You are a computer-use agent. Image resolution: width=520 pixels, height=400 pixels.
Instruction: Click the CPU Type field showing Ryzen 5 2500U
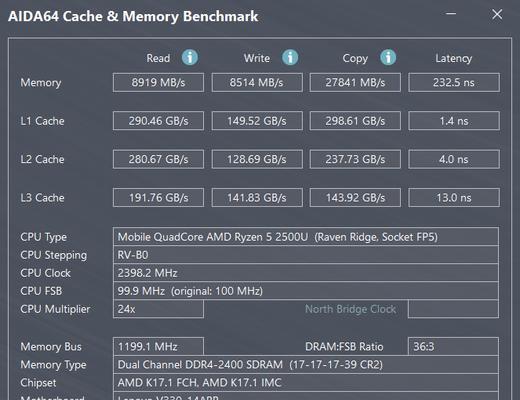pos(306,237)
